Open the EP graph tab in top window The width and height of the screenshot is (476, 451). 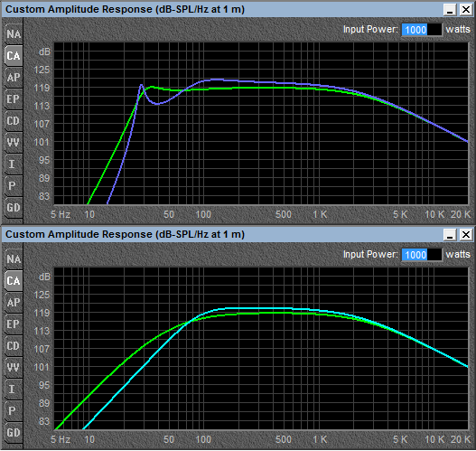coord(14,99)
